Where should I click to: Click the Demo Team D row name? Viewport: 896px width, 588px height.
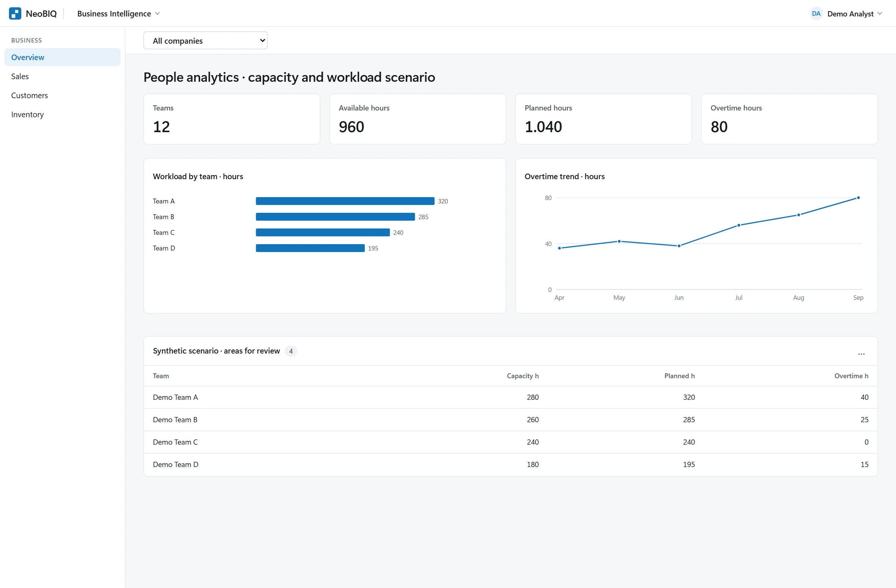[175, 464]
